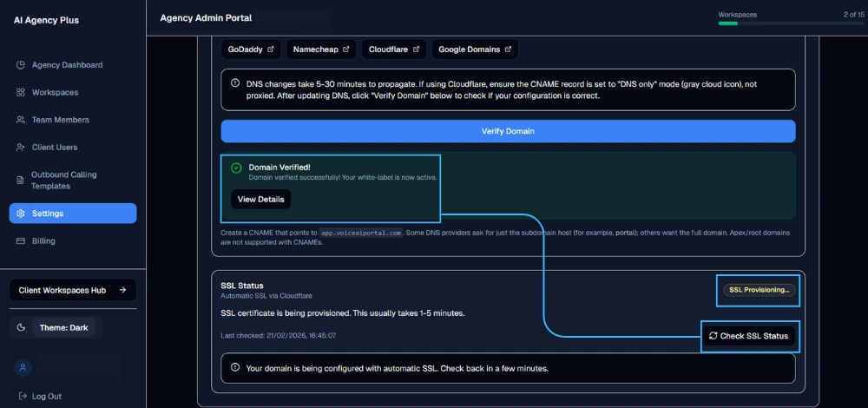Click the refresh icon on Check SSL Status

coord(713,336)
